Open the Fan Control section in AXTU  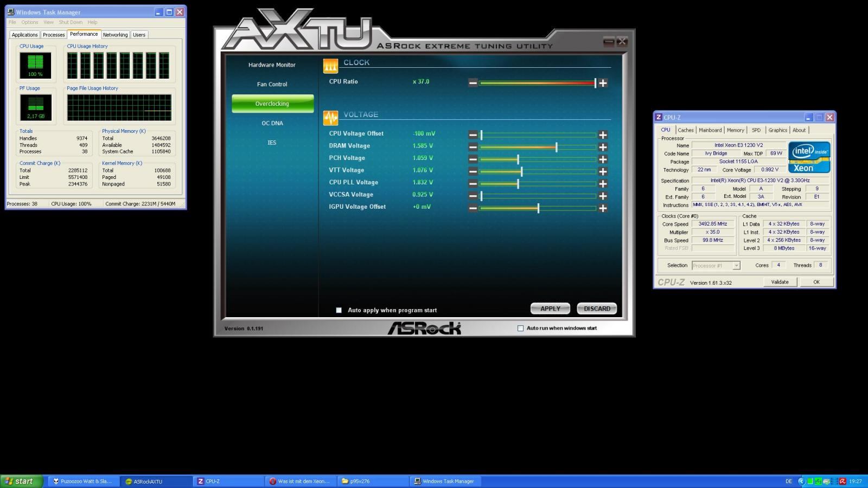click(x=272, y=85)
